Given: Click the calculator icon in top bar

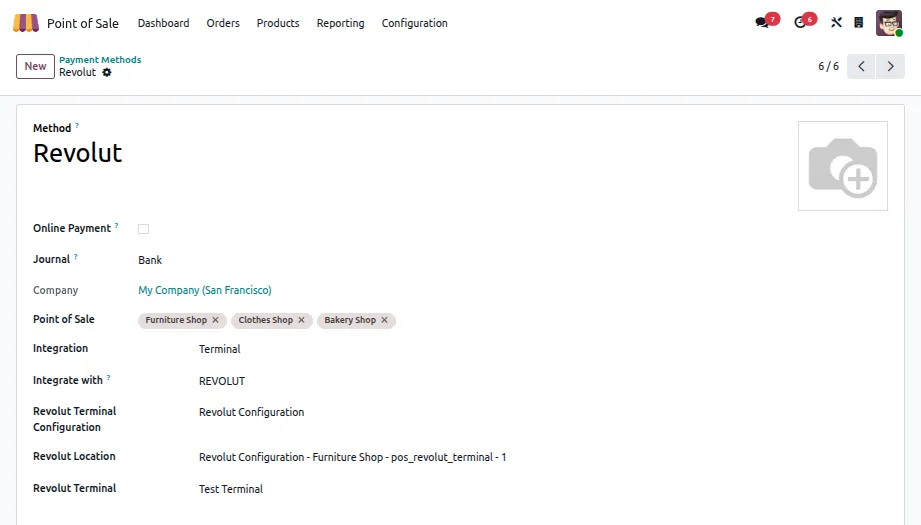Looking at the screenshot, I should (859, 23).
